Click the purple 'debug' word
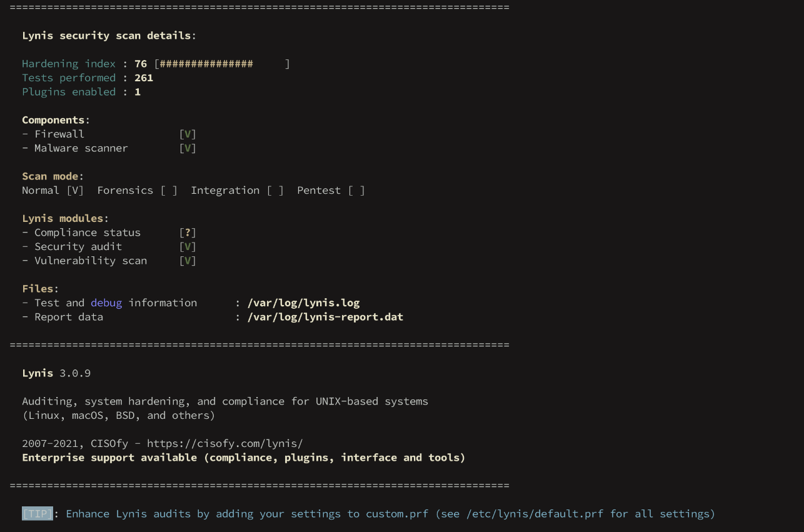 (106, 303)
